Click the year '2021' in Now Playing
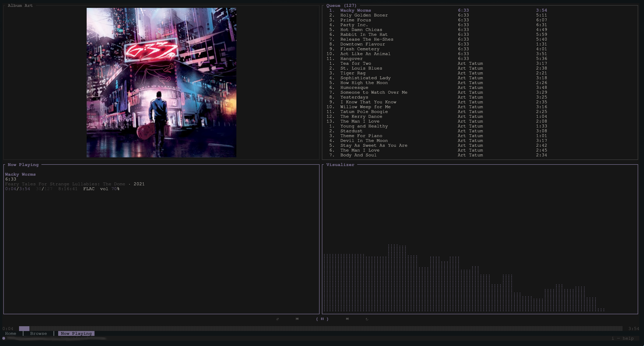Viewport: 644px width, 346px height. click(x=139, y=184)
